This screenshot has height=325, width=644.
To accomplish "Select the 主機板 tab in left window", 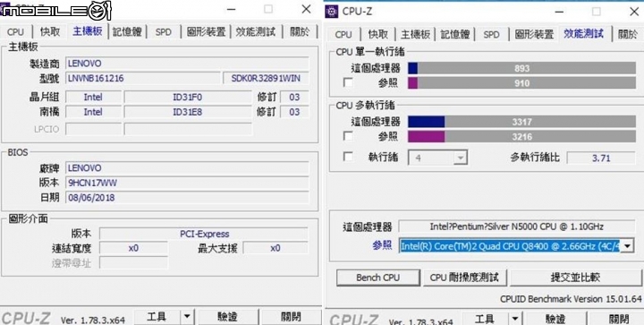I will [88, 31].
